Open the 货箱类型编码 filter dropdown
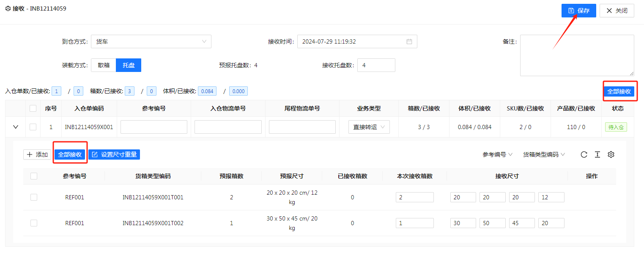Viewport: 644px width, 273px height. [x=544, y=154]
